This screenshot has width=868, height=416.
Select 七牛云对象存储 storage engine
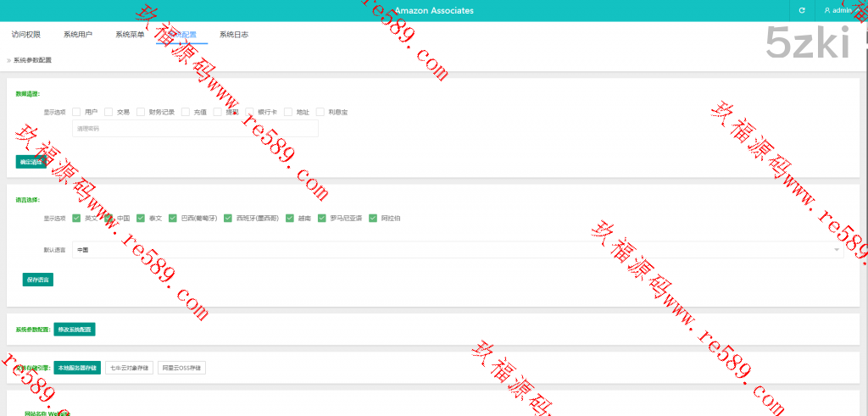(128, 368)
